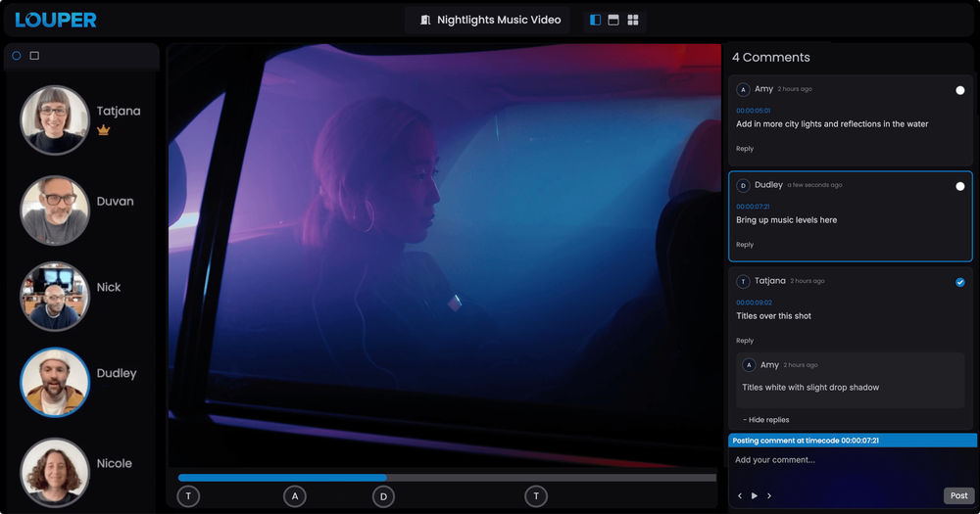Jump to timecode 00:00:09:02 in Tatjana's comment
Image resolution: width=980 pixels, height=514 pixels.
pos(754,303)
